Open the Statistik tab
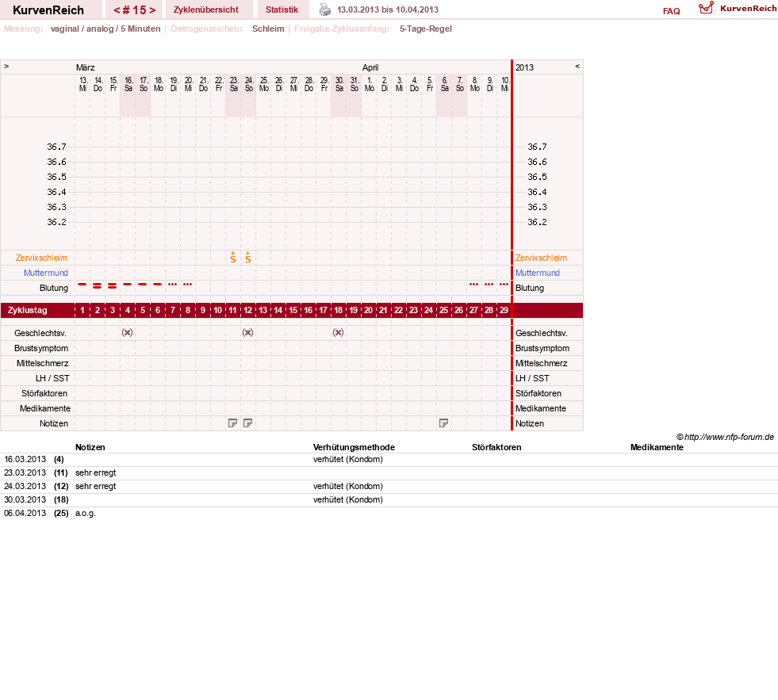Image resolution: width=778 pixels, height=700 pixels. [x=282, y=10]
